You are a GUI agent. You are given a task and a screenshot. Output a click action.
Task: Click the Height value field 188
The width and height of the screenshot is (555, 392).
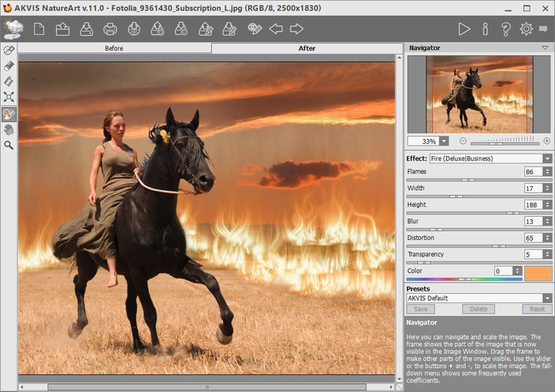tap(533, 205)
